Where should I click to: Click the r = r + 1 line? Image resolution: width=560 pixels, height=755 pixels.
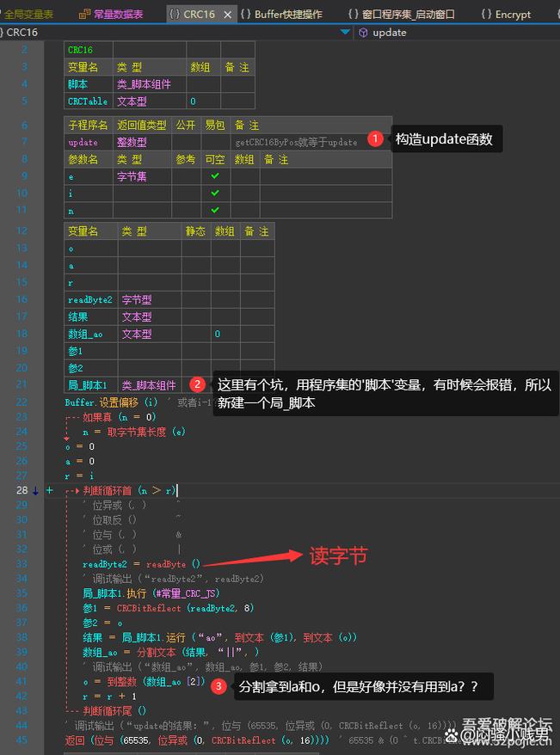(109, 697)
